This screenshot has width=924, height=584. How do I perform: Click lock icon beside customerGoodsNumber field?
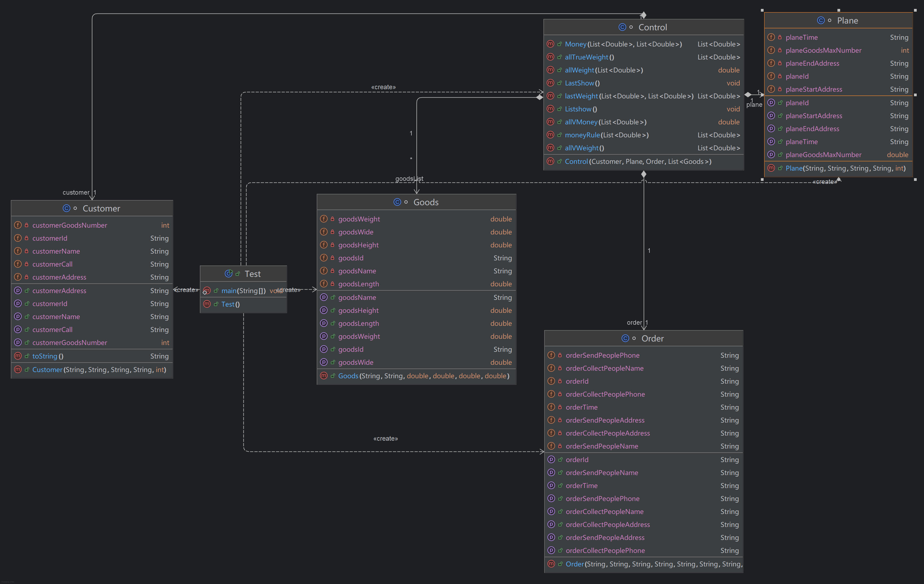[27, 225]
